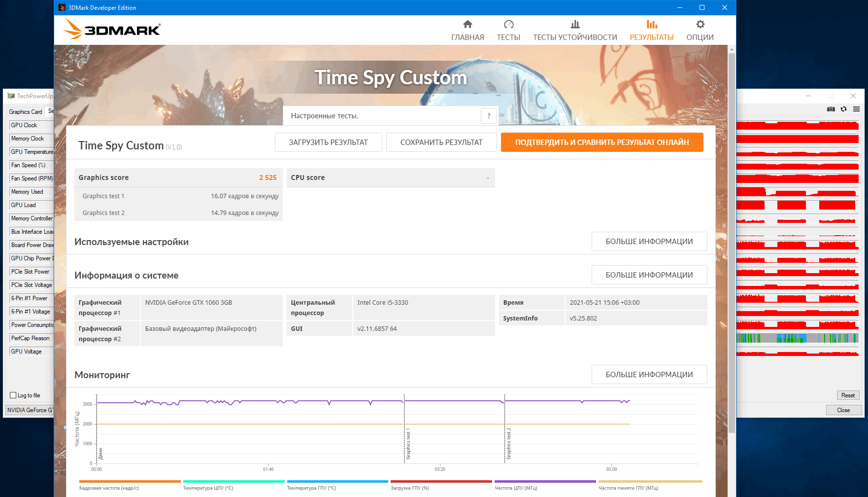Toggle Температура ГПУ legend series
Image resolution: width=868 pixels, height=497 pixels.
tap(337, 486)
